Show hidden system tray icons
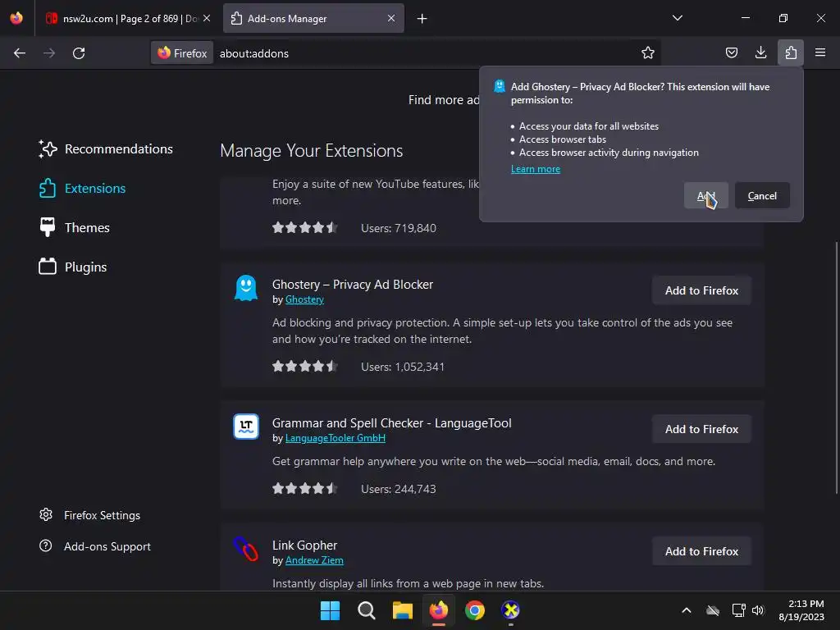Image resolution: width=840 pixels, height=630 pixels. [687, 610]
